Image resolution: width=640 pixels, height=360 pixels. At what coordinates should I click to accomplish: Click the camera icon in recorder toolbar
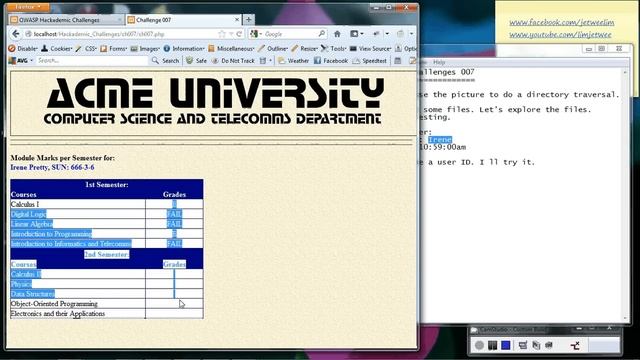549,345
